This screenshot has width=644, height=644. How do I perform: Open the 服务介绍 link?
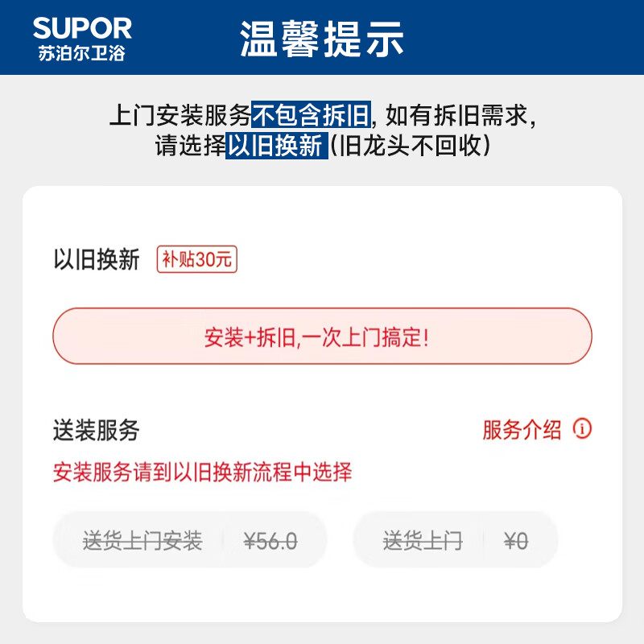pyautogui.click(x=522, y=430)
